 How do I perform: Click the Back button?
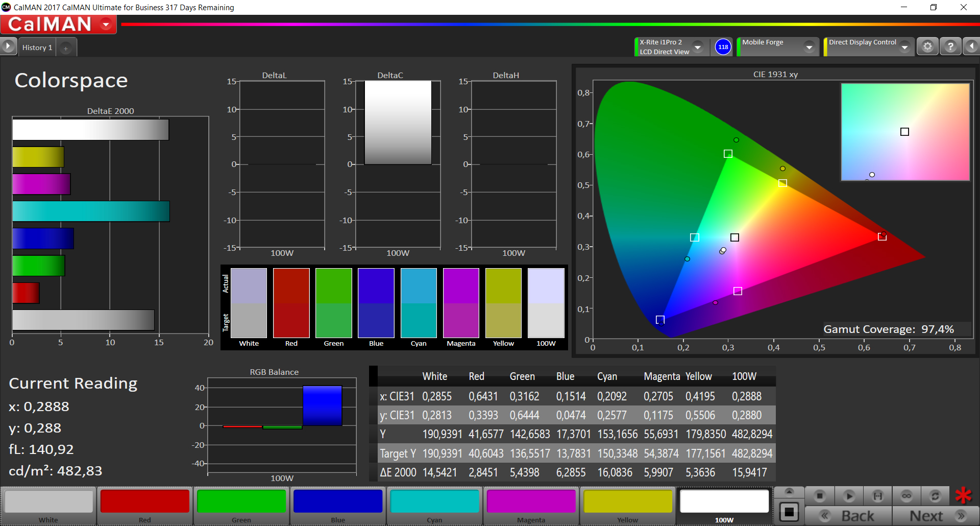(849, 516)
